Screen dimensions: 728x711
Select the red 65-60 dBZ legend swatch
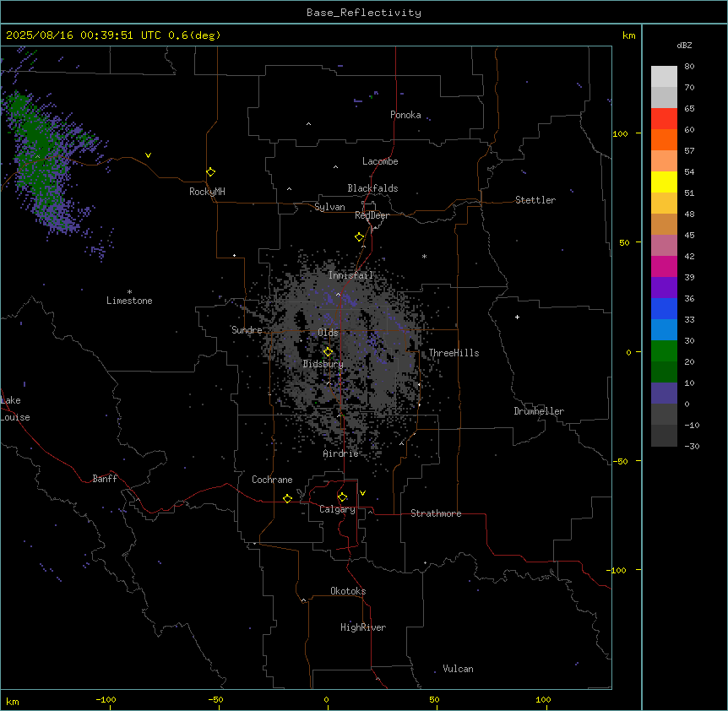(664, 119)
